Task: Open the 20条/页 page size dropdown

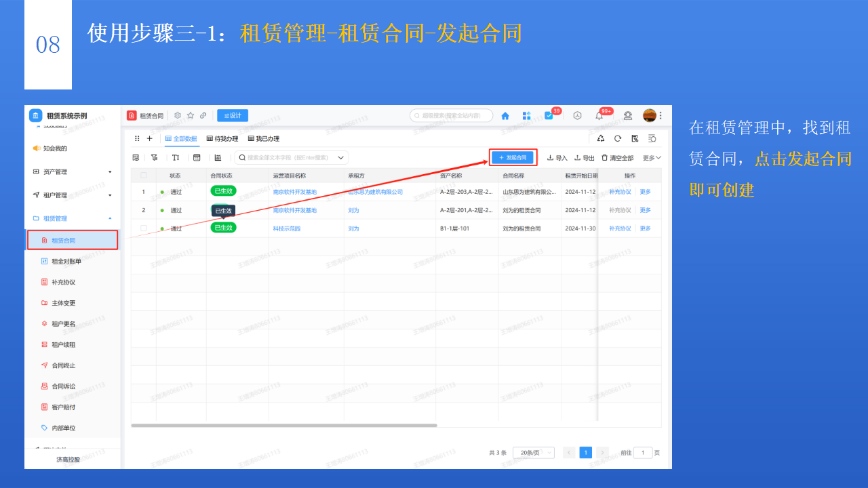Action: click(x=533, y=452)
